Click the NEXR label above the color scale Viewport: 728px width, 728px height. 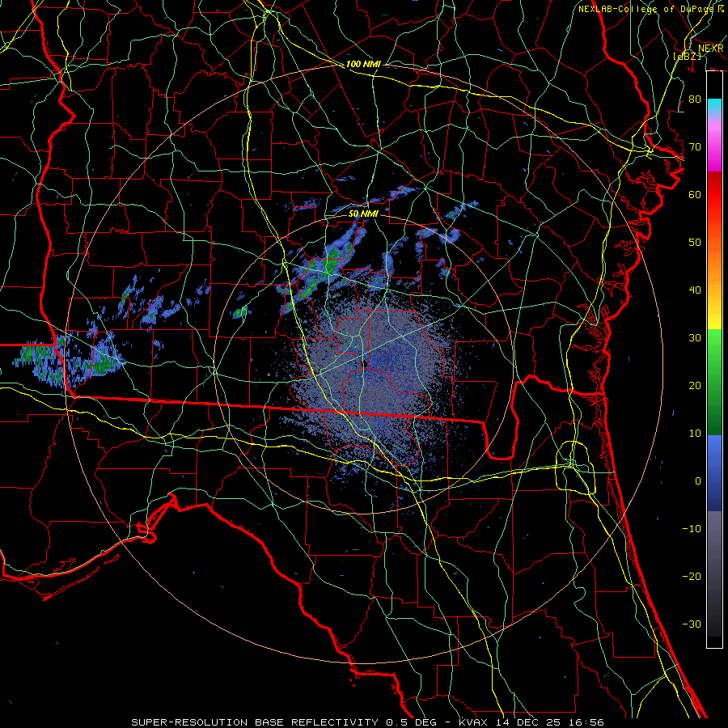tap(710, 49)
